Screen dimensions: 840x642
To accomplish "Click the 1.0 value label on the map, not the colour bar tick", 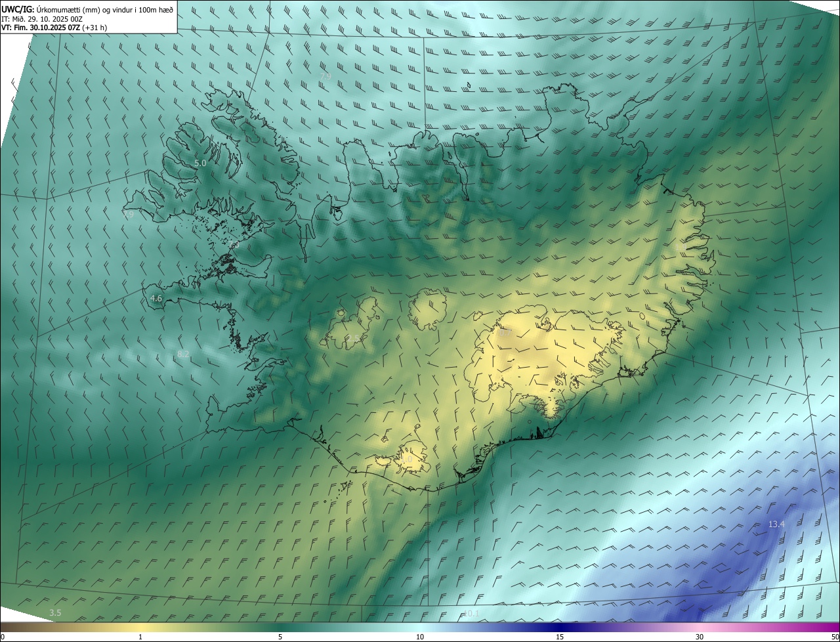I will pyautogui.click(x=407, y=460).
